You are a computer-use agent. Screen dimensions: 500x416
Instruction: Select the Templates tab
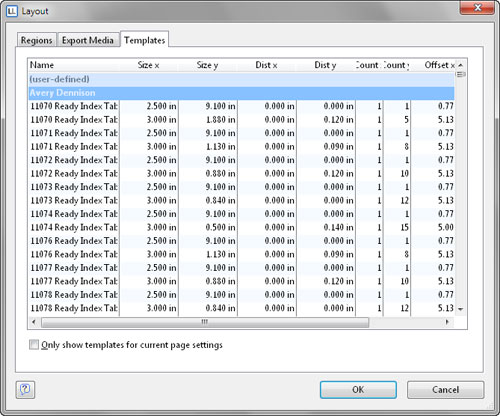coord(144,40)
